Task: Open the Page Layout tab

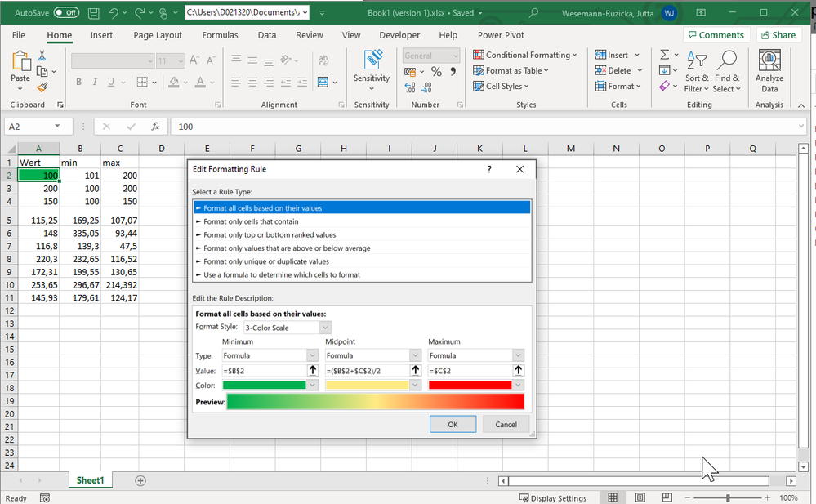Action: tap(158, 35)
